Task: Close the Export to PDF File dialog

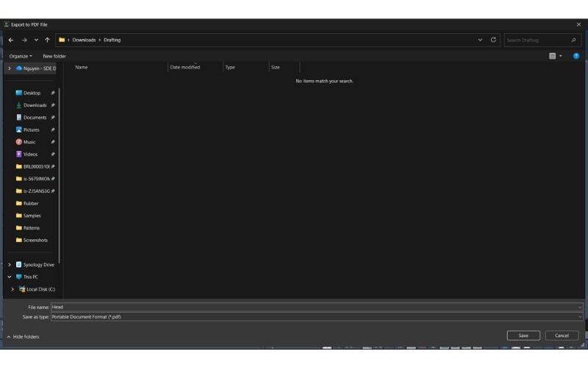Action: tap(578, 24)
